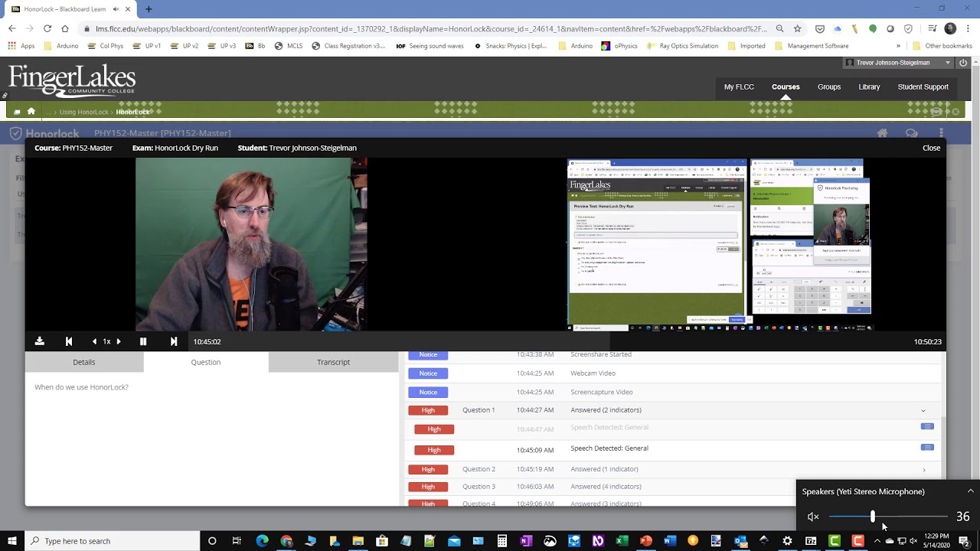Skip to next flagged event
980x551 pixels.
point(174,341)
